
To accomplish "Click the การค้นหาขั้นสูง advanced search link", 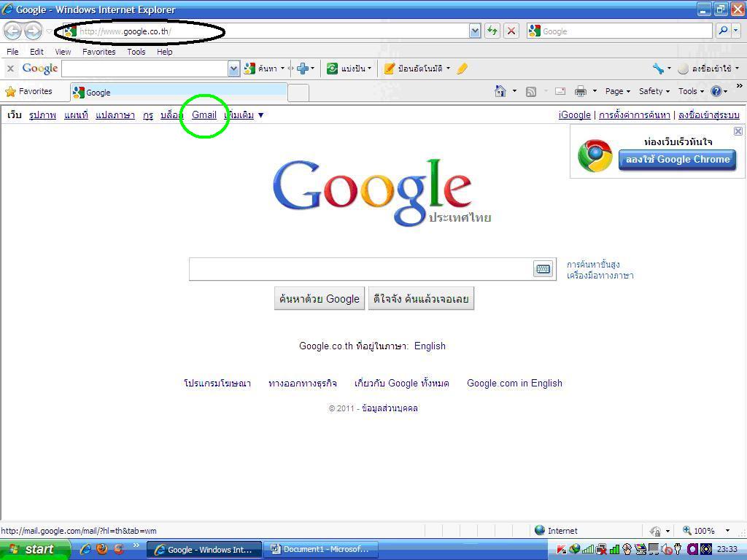I will click(593, 264).
